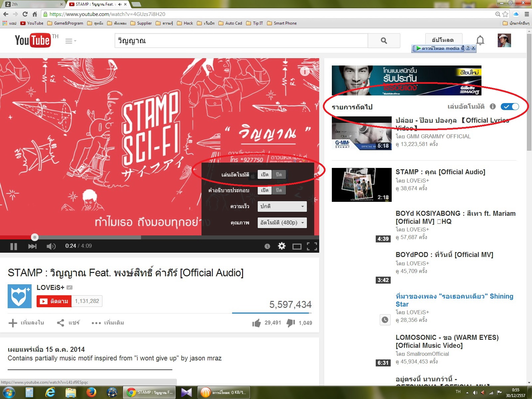532x399 pixels.
Task: Click the Chrome address bar URL
Action: pyautogui.click(x=107, y=14)
